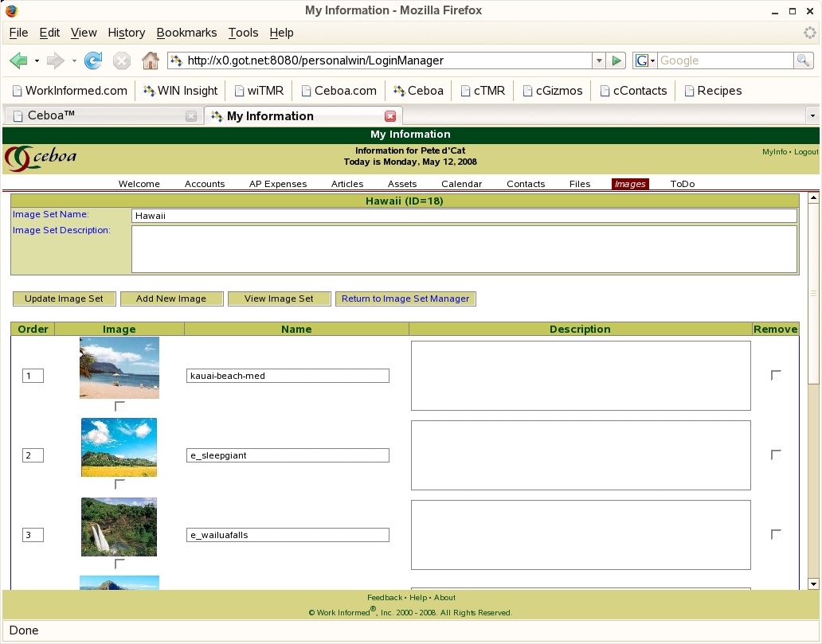The height and width of the screenshot is (644, 822).
Task: Close the My Information tab
Action: point(390,116)
